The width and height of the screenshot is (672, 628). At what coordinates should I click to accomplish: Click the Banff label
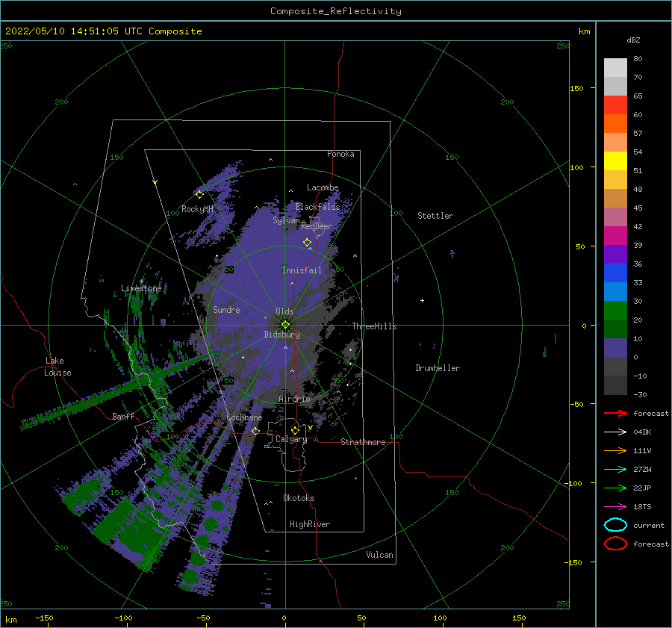click(x=123, y=416)
